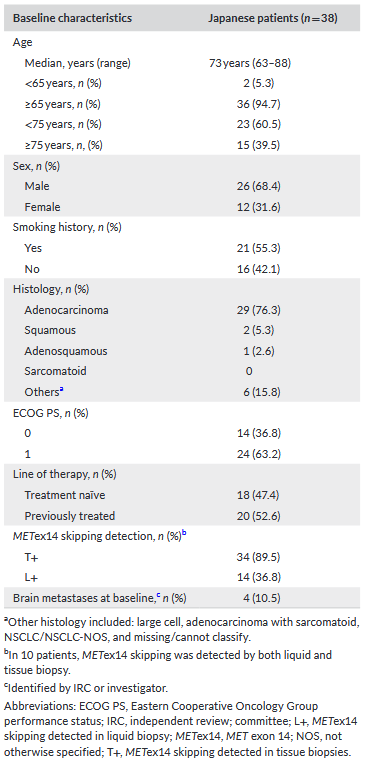This screenshot has height=765, width=369.
Task: Click the 'Previously treated' row label
Action: pos(70,516)
